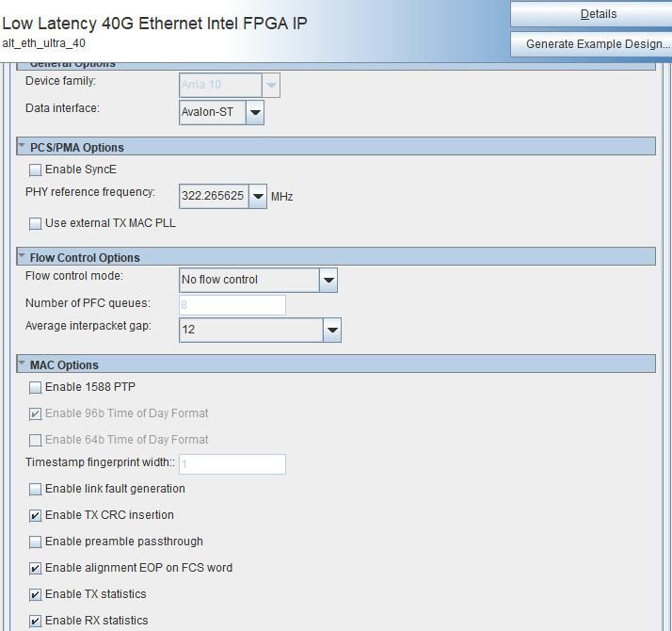672x631 pixels.
Task: Click the Number of PFC queues field
Action: pyautogui.click(x=232, y=305)
